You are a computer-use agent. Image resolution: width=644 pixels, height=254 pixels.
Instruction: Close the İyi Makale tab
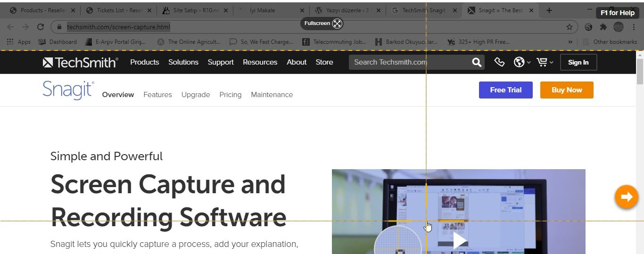(x=301, y=10)
